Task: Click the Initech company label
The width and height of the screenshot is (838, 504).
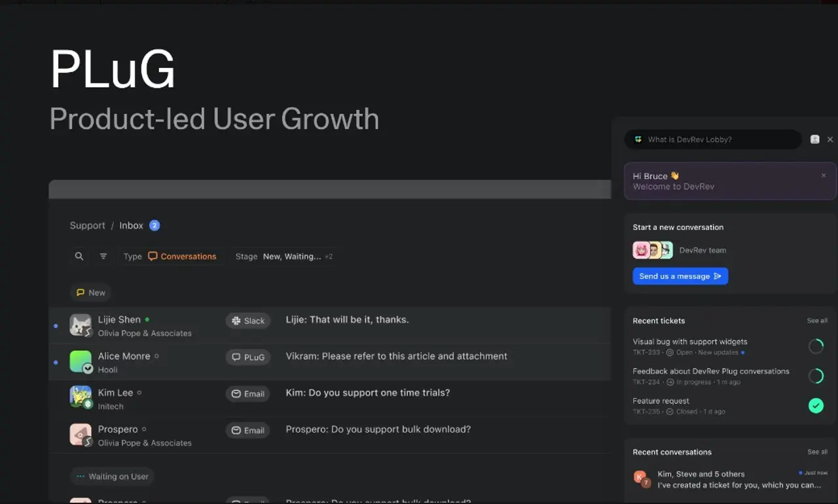Action: [x=111, y=406]
